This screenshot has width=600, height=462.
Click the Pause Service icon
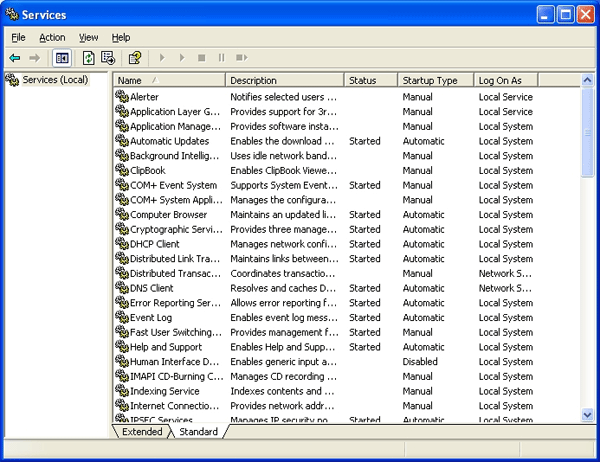(222, 58)
